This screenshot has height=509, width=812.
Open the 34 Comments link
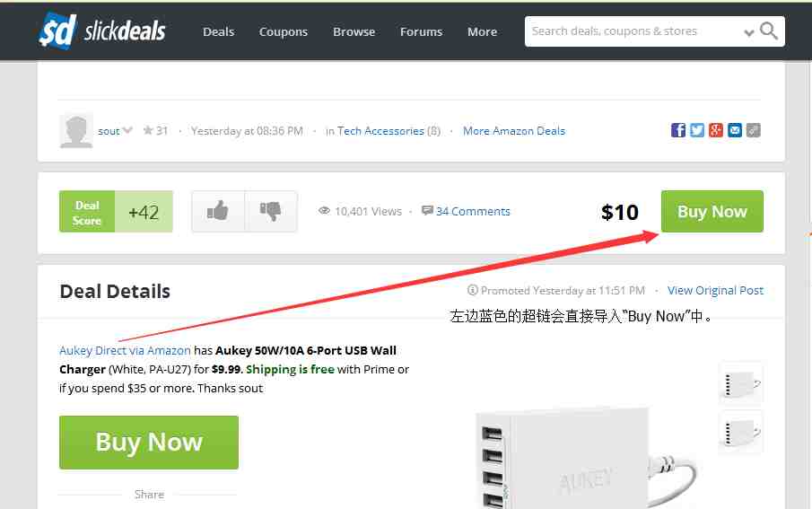[x=473, y=211]
